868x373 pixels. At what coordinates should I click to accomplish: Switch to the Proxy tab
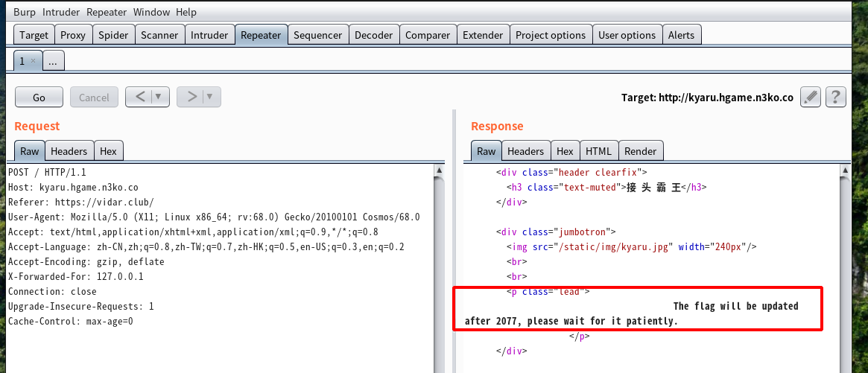pos(73,35)
